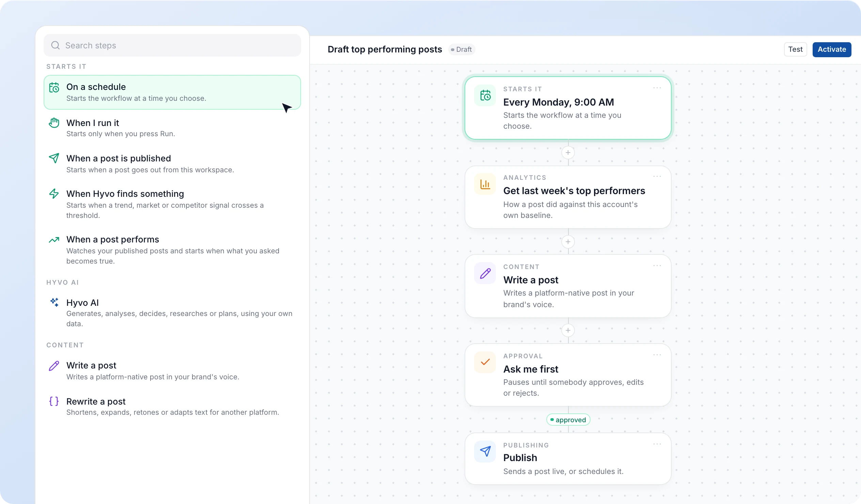Click the Search steps field

[x=172, y=45]
